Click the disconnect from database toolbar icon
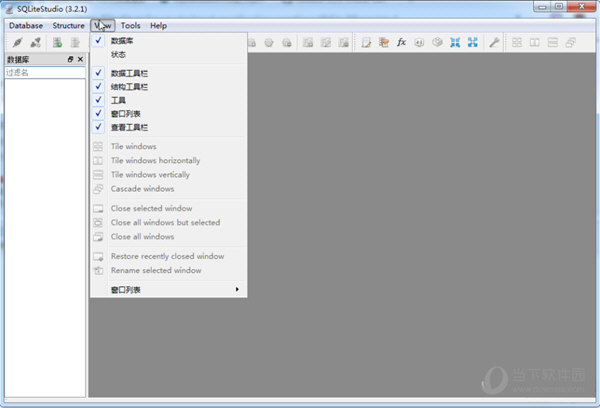This screenshot has width=600, height=408. (x=36, y=42)
